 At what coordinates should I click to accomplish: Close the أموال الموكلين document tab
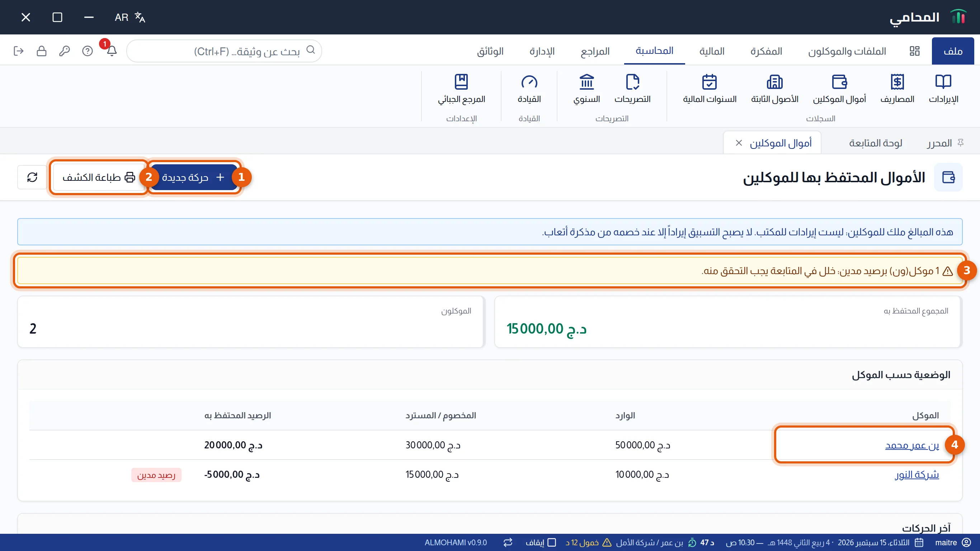739,143
